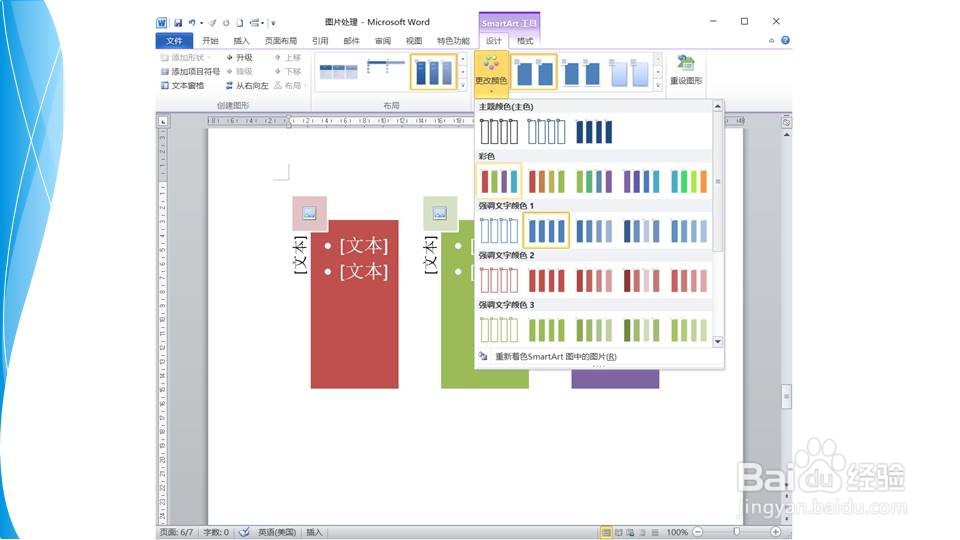Pick second colorful swatch under 彩色
Screen dimensions: 960x540
click(546, 181)
